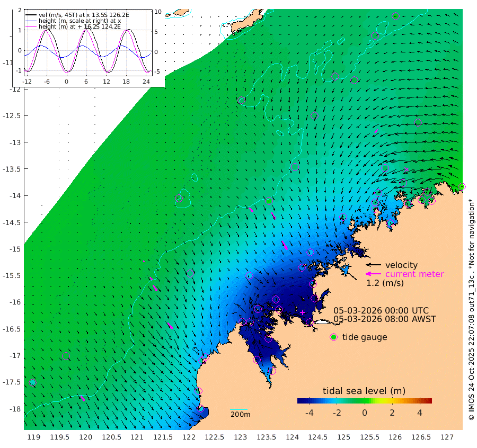
Task: Select the tide gauge circle at the far east coast edge
Action: click(x=462, y=186)
